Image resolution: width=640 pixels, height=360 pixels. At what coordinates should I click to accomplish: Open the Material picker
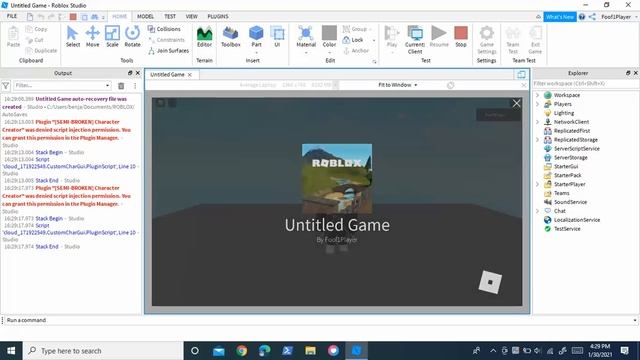point(306,38)
